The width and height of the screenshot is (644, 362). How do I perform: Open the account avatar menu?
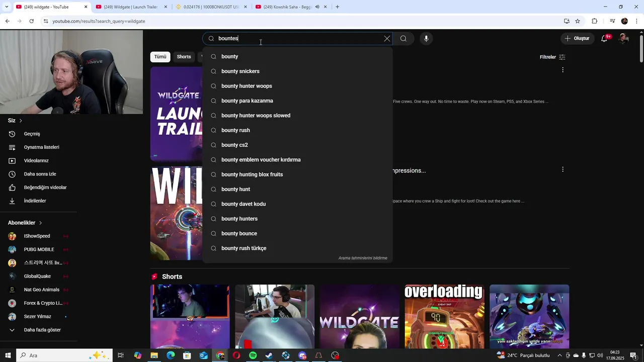click(x=623, y=38)
